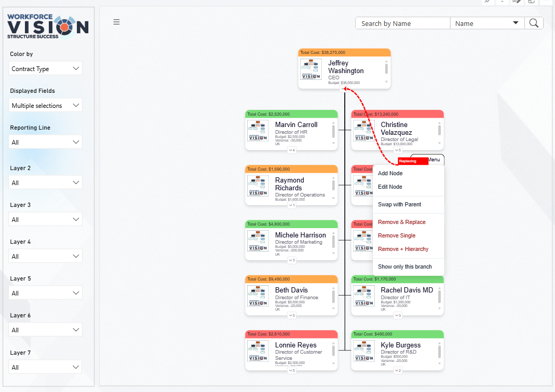
Task: Click Director of Operations title text
Action: [300, 195]
